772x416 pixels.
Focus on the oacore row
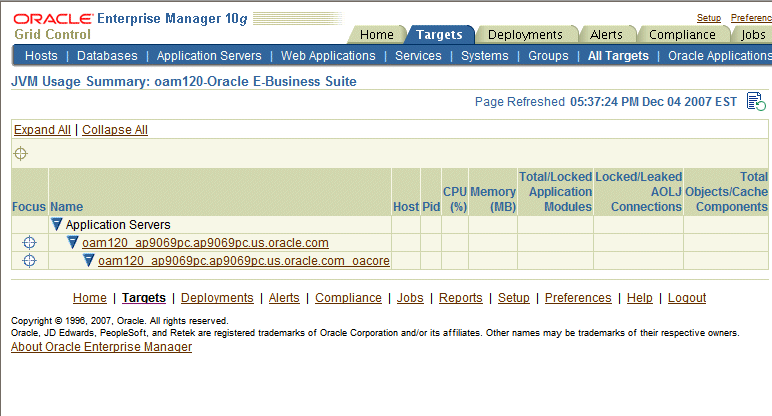[30, 260]
